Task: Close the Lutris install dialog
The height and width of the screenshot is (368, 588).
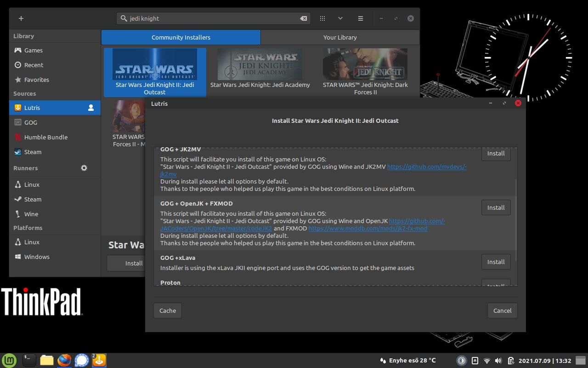Action: (x=518, y=103)
